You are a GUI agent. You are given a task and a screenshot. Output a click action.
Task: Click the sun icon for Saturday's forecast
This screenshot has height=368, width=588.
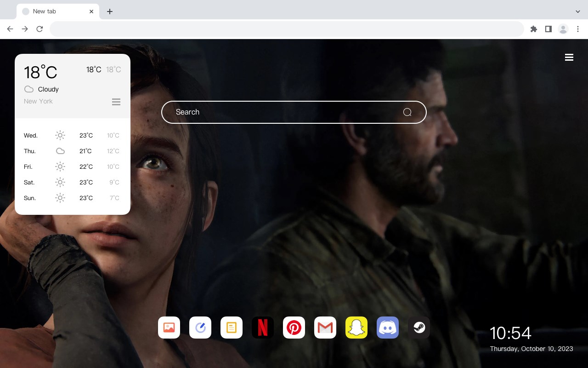pos(60,182)
